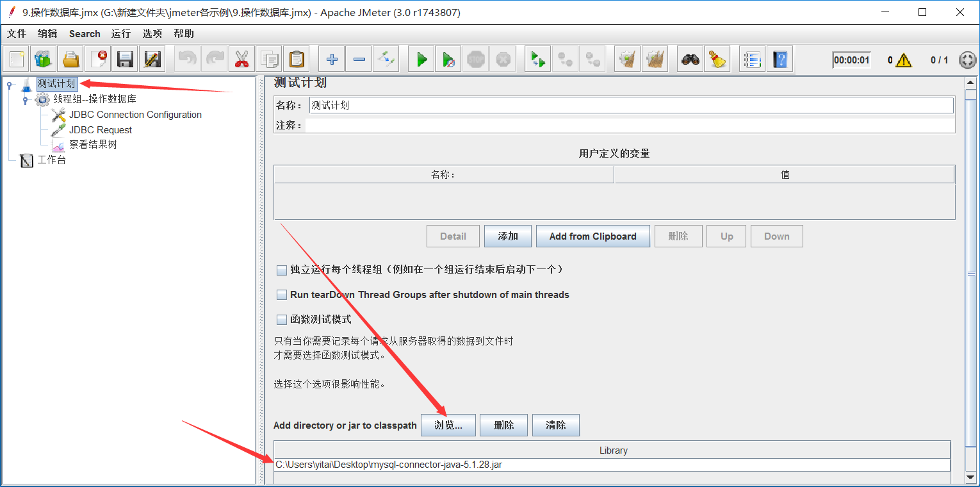This screenshot has height=487, width=980.
Task: Select the mysql-connector-java-5.1.28.jar library row
Action: click(x=612, y=465)
